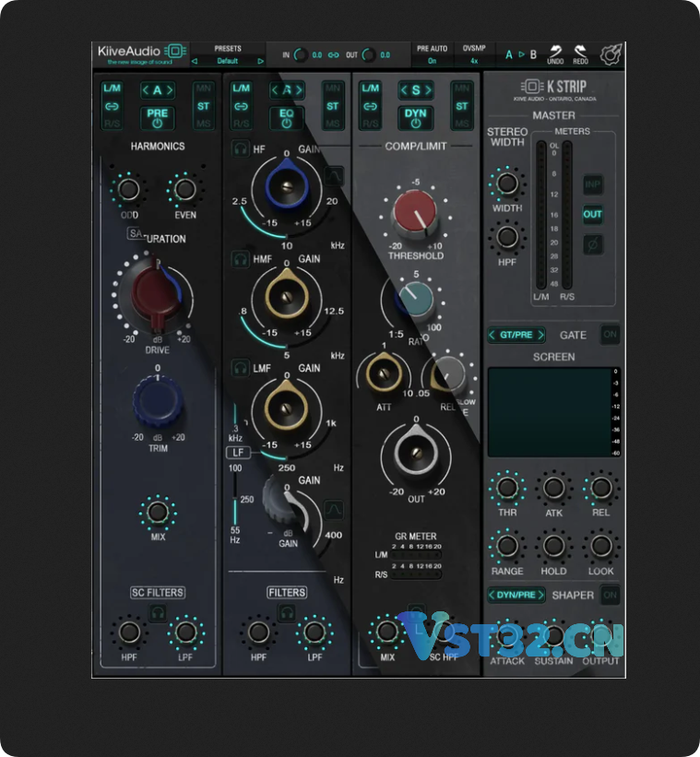Toggle the DYN module power button
Viewport: 700px width, 757px height.
coord(416,118)
